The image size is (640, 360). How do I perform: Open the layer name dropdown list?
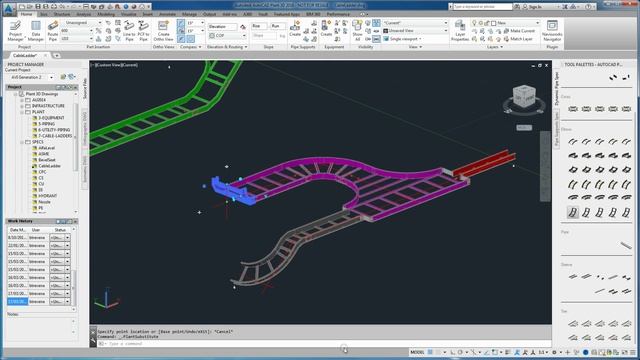538,23
